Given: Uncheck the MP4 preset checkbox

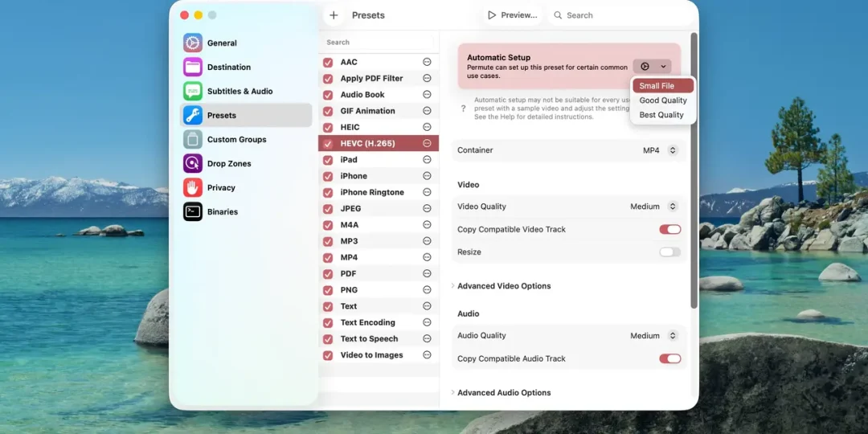Looking at the screenshot, I should 328,258.
